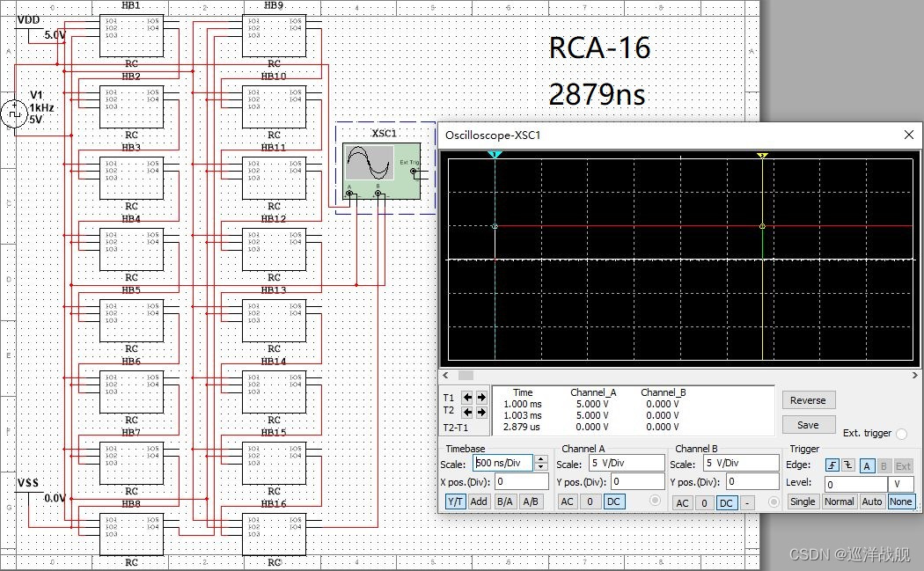Close the Oscilloscope-XSC1 window
Image resolution: width=924 pixels, height=571 pixels.
coord(909,135)
